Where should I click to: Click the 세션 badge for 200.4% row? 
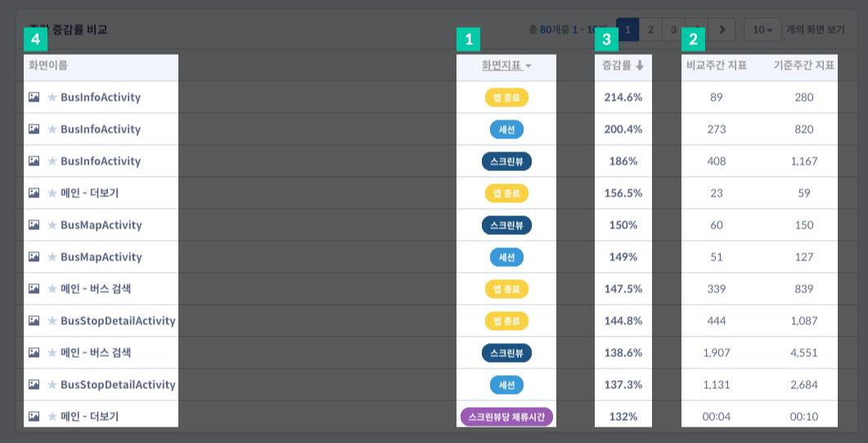click(506, 129)
